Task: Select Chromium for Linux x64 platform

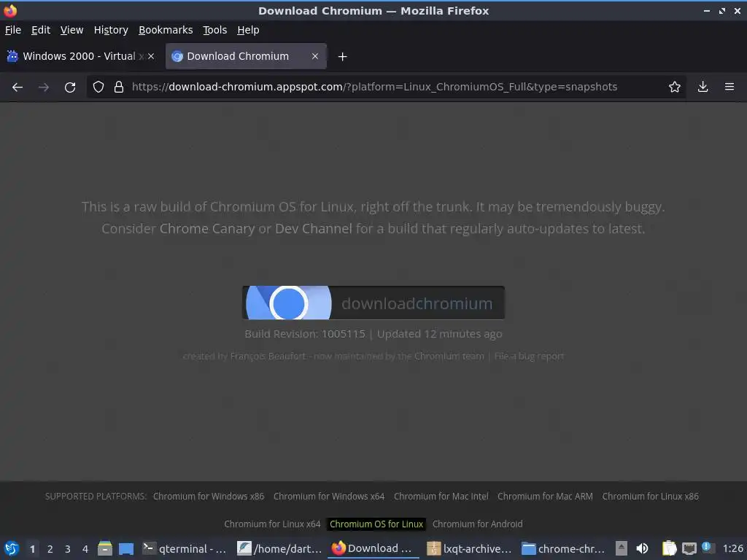Action: [272, 524]
